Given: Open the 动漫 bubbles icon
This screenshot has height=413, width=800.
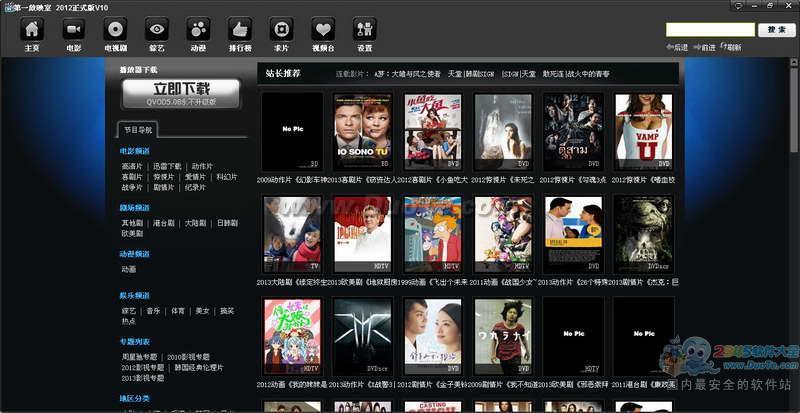Looking at the screenshot, I should click(x=198, y=29).
